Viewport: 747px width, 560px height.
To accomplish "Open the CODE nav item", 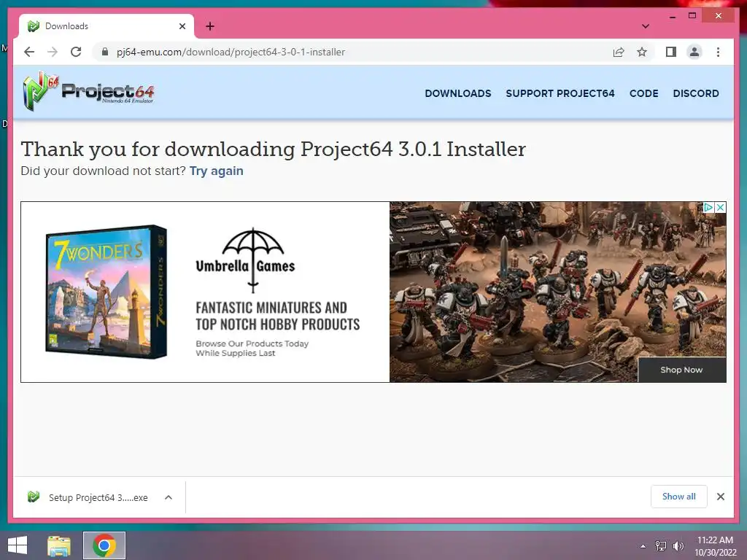I will [643, 93].
